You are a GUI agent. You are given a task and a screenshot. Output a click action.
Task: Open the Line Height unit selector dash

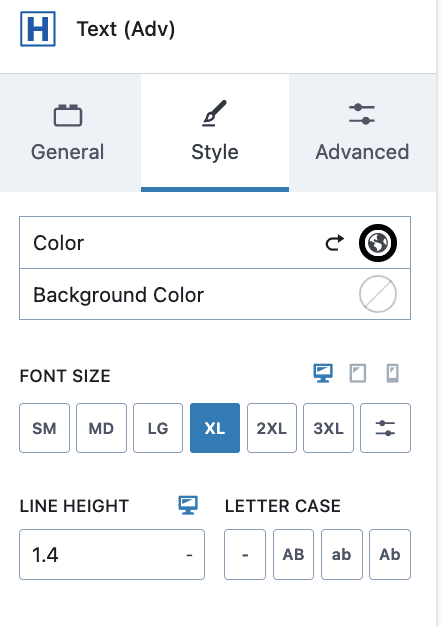coord(189,555)
